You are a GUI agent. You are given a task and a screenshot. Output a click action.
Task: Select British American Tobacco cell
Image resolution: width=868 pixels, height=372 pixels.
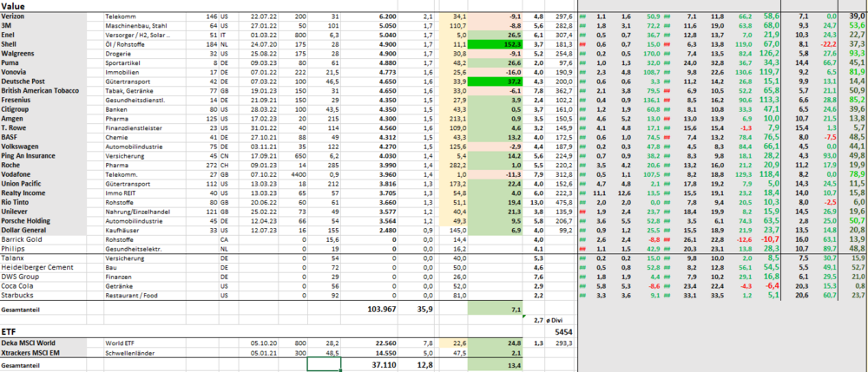coord(43,90)
